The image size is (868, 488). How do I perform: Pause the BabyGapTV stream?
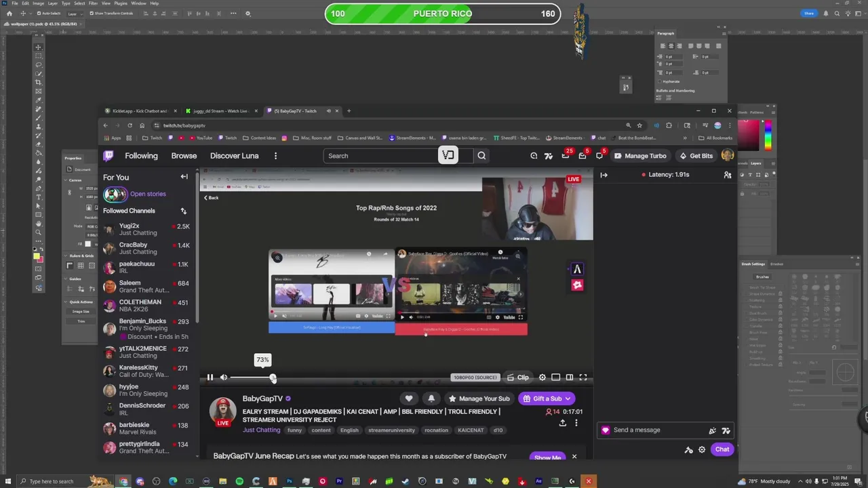[210, 378]
